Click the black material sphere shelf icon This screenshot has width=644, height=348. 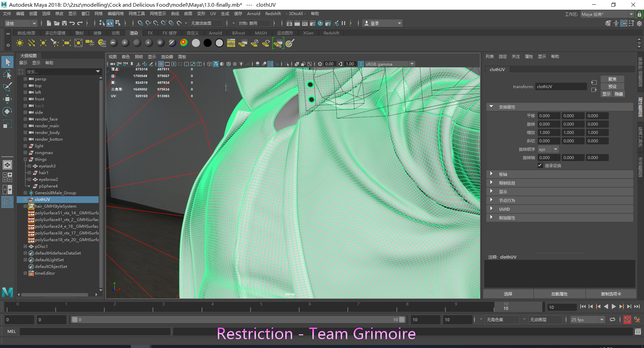point(208,43)
